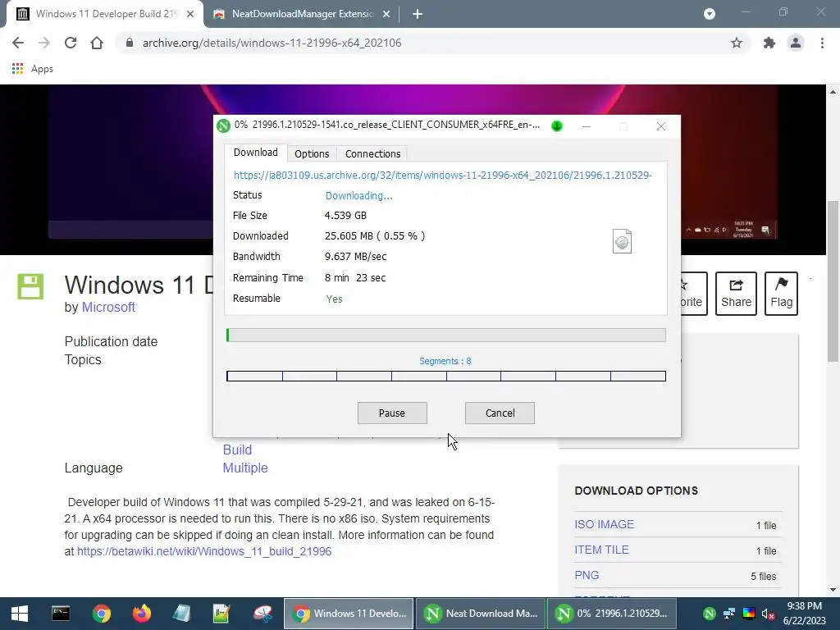Launch Chrome from taskbar pinned icon

[101, 614]
